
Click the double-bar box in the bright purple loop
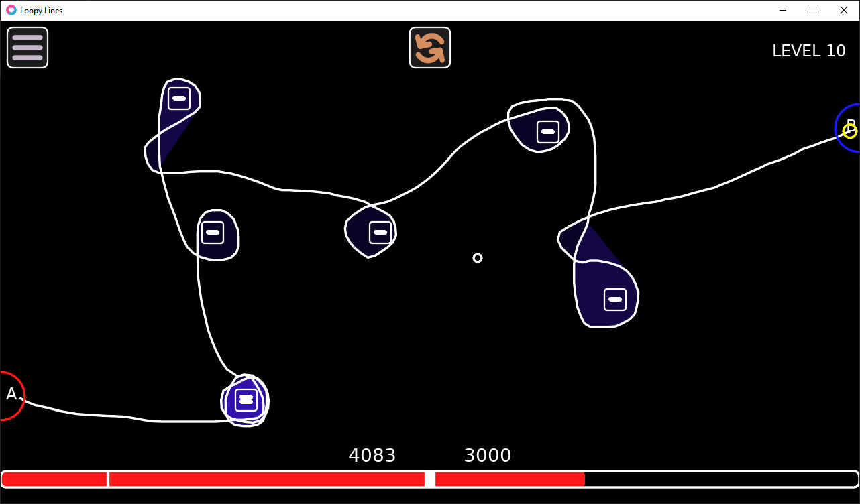[x=246, y=400]
